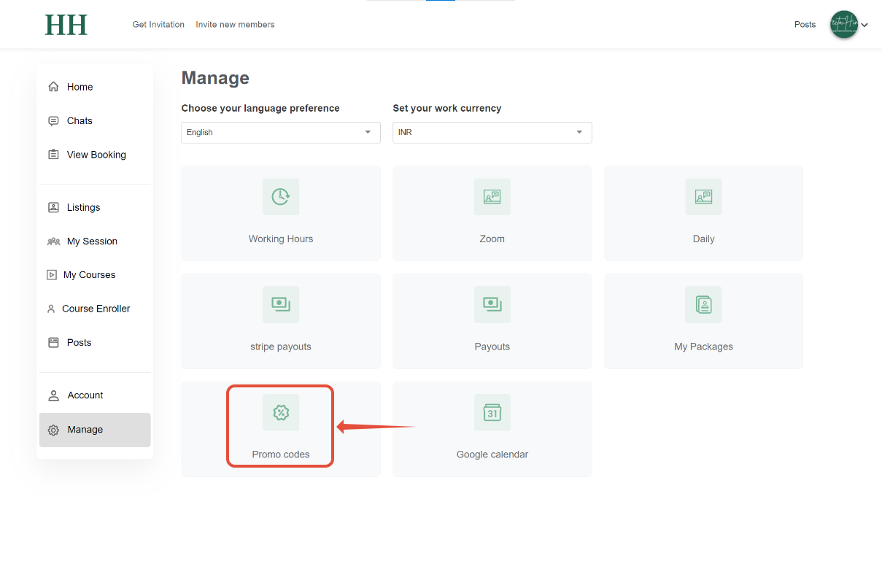The image size is (882, 588).
Task: Click 'Set your work currency' label
Action: click(447, 108)
